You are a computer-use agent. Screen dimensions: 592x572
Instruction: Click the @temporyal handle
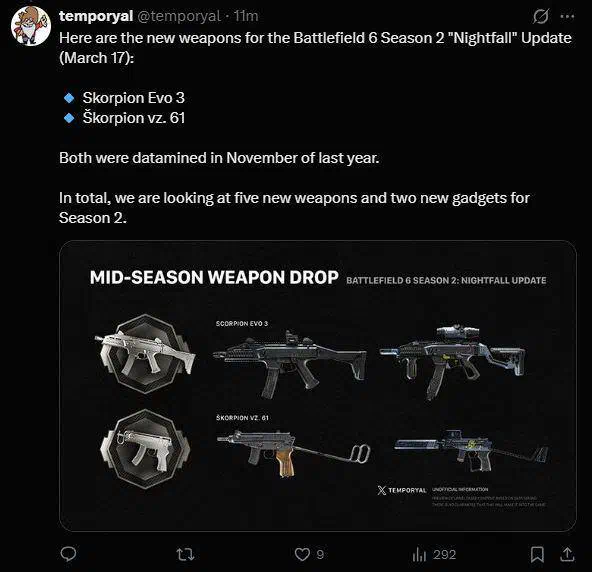(179, 16)
